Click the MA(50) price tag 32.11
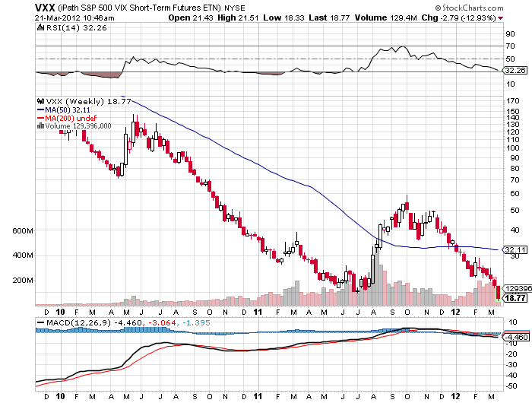The width and height of the screenshot is (532, 403). coord(515,250)
